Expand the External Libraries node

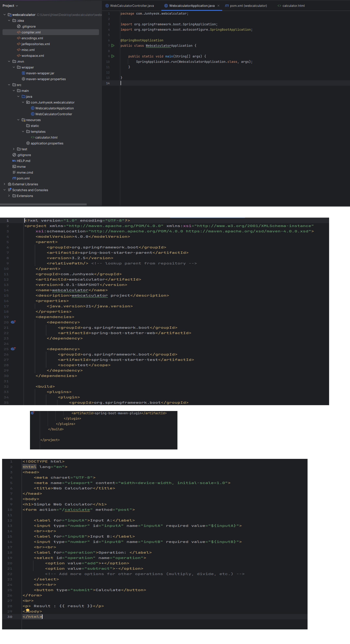(x=4, y=184)
